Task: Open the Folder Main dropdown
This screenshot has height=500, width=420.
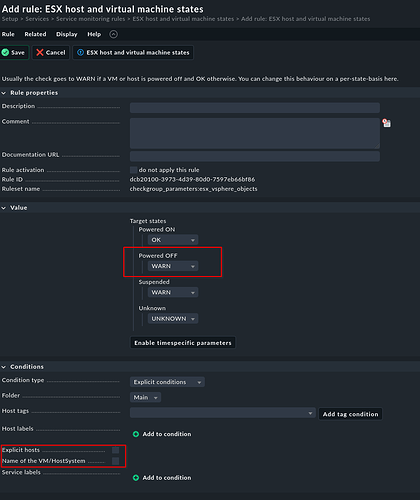Action: (x=145, y=397)
